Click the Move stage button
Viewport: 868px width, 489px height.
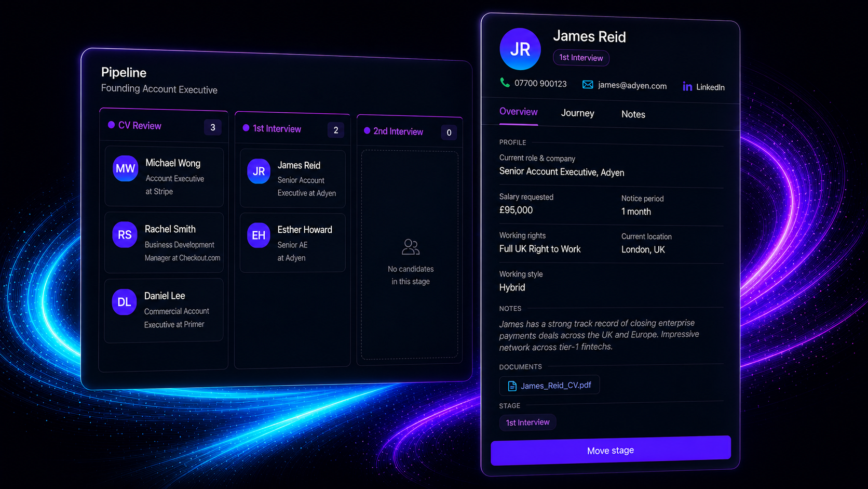[x=611, y=450]
